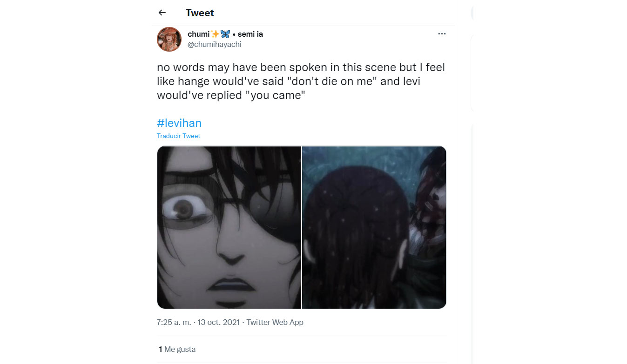627x364 pixels.
Task: Click the 'semi ia' part of name
Action: (250, 34)
